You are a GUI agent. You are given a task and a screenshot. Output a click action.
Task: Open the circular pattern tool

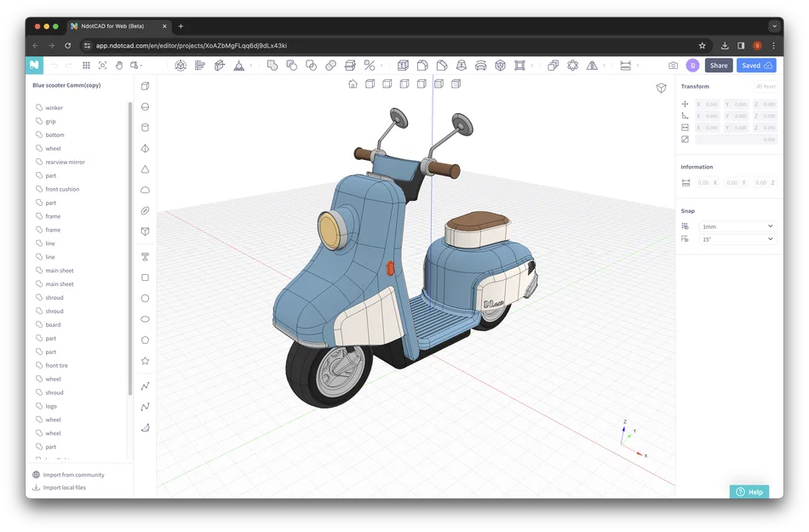(x=573, y=66)
